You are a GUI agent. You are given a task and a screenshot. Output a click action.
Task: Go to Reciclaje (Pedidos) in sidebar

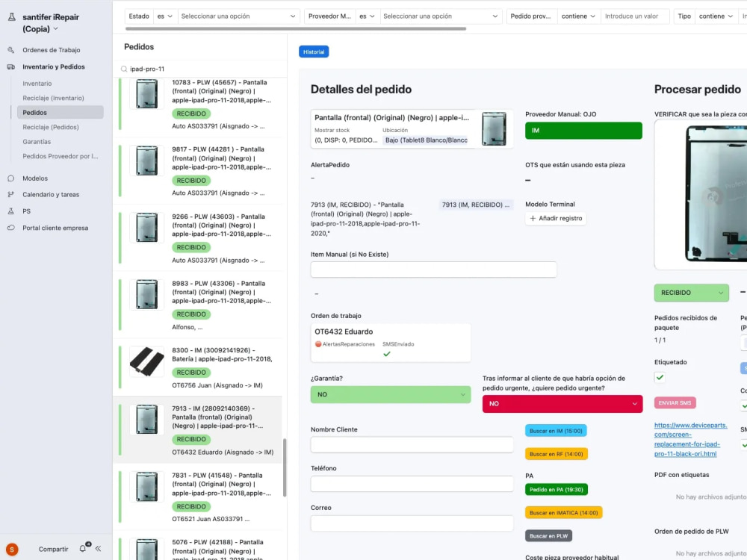51,127
